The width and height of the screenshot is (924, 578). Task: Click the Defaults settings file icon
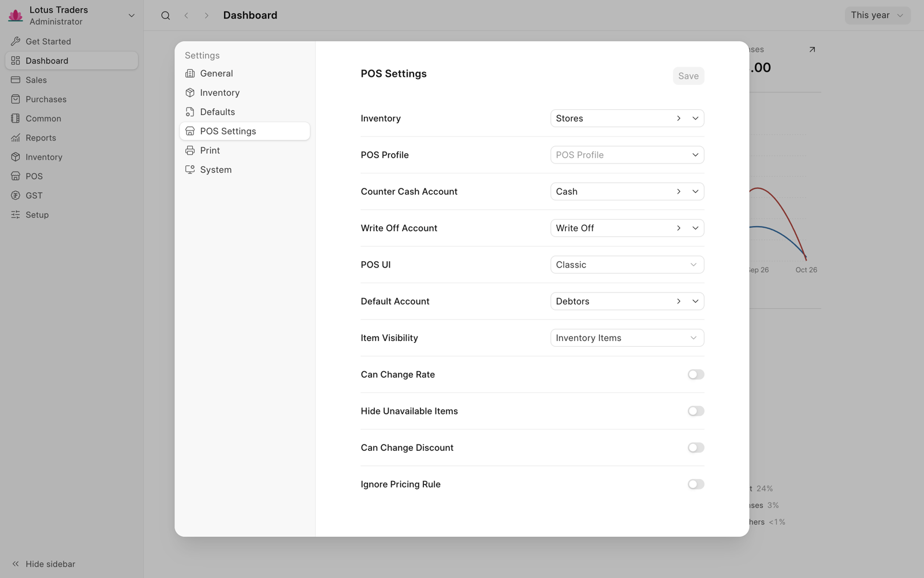[190, 112]
